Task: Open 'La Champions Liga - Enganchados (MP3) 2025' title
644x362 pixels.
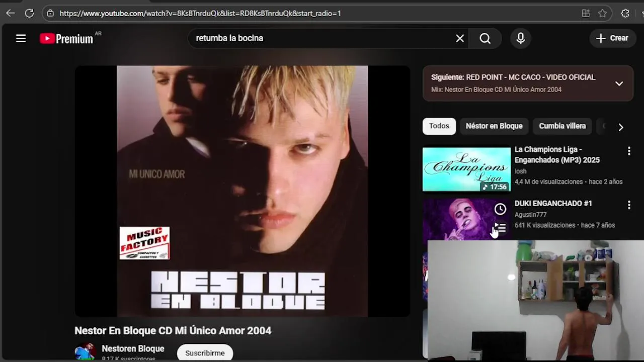Action: point(557,155)
